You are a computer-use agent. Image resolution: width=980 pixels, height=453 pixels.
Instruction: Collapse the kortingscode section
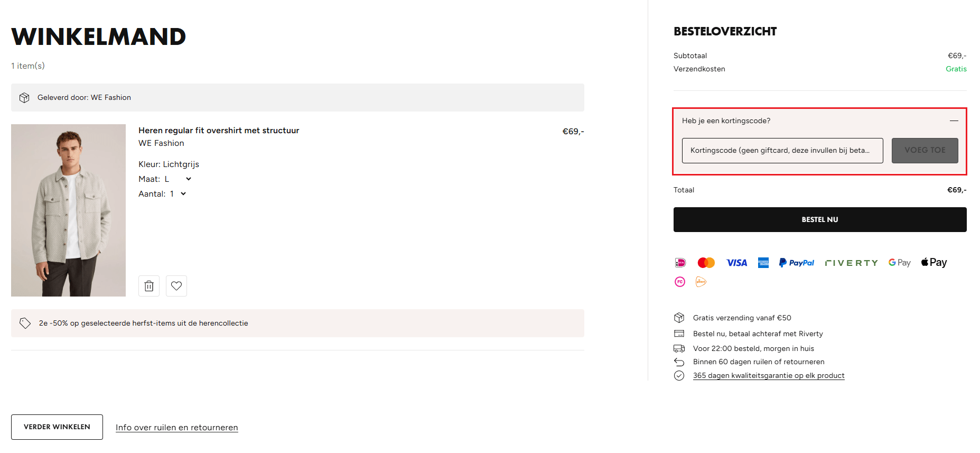[955, 121]
